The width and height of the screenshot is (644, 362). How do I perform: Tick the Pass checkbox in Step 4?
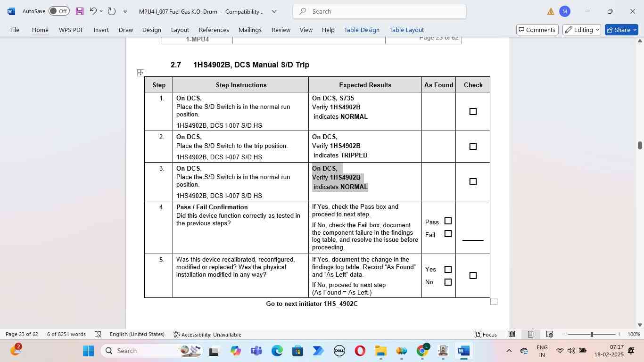coord(448,221)
